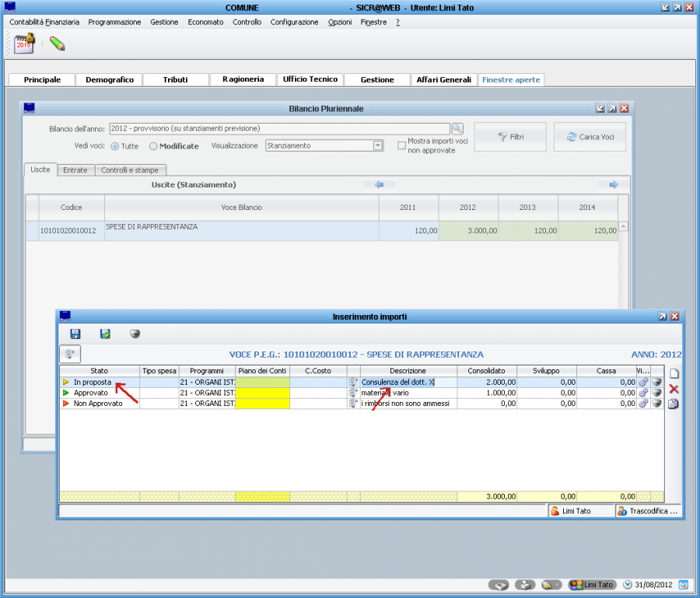Enable Mostra importi voci non approvate checkbox

pyautogui.click(x=401, y=145)
